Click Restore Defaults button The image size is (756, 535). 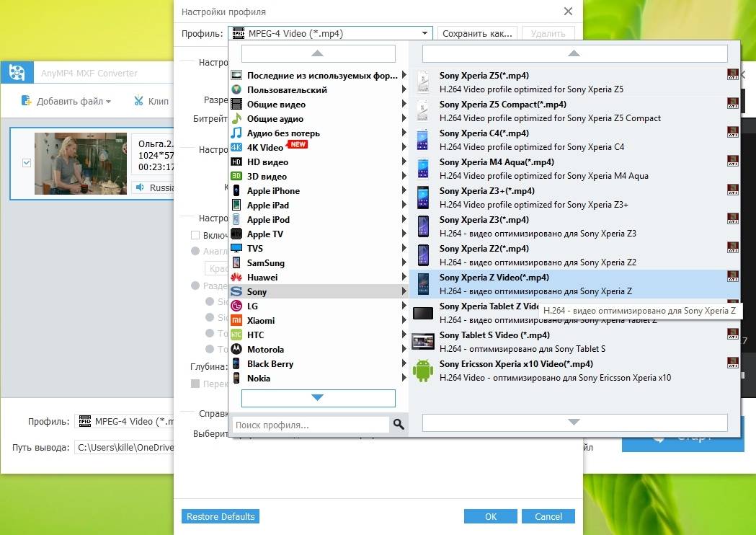(x=221, y=516)
